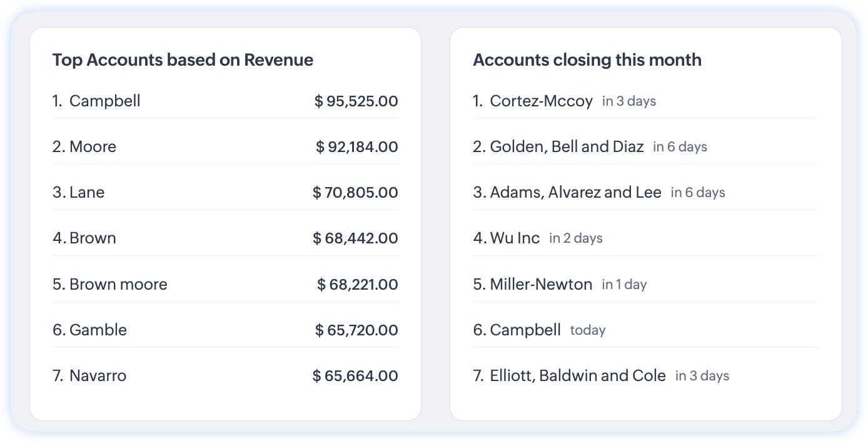Select Golden, Bell and Diaz account
Viewport: 868px width, 443px height.
pyautogui.click(x=567, y=147)
